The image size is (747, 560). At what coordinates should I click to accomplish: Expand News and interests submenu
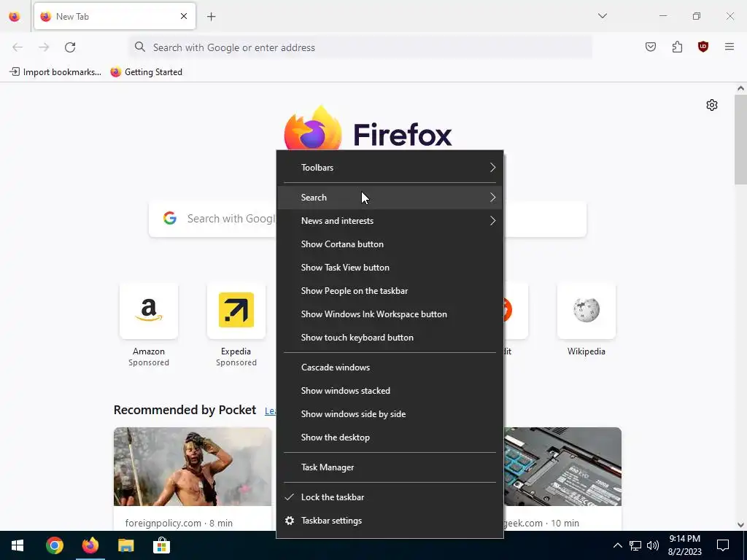390,220
